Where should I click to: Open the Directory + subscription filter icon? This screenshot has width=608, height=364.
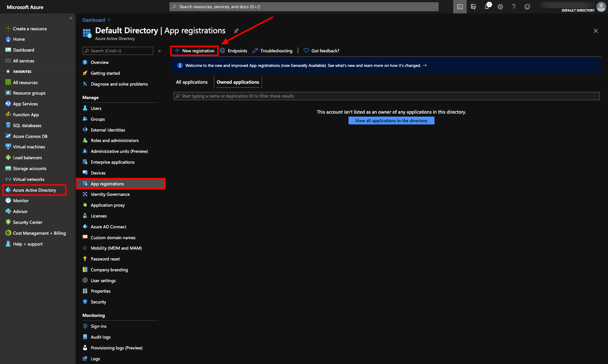pos(473,7)
